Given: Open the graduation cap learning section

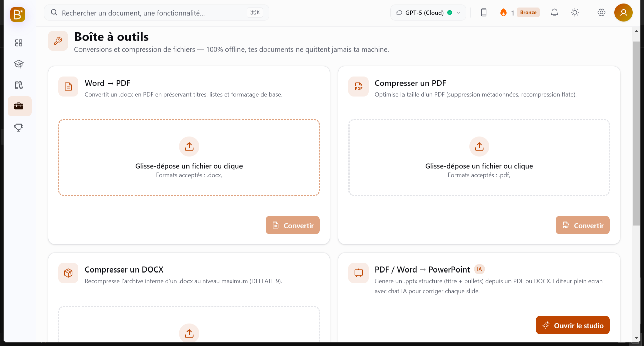Looking at the screenshot, I should [x=19, y=64].
